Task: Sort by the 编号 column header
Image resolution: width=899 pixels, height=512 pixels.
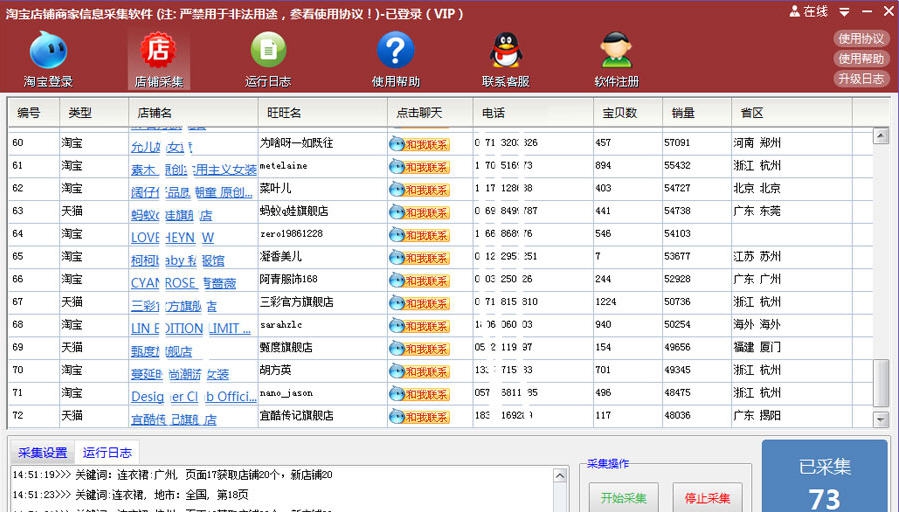Action: [x=34, y=113]
